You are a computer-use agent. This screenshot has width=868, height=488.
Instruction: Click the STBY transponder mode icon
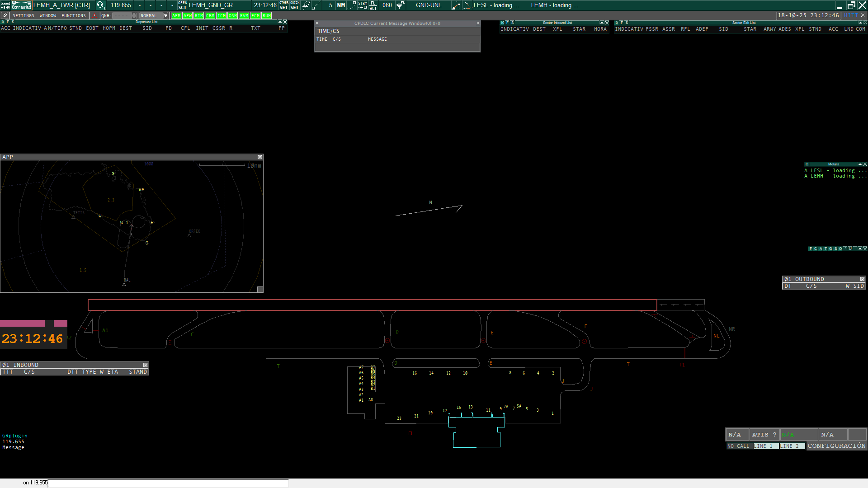click(x=363, y=5)
